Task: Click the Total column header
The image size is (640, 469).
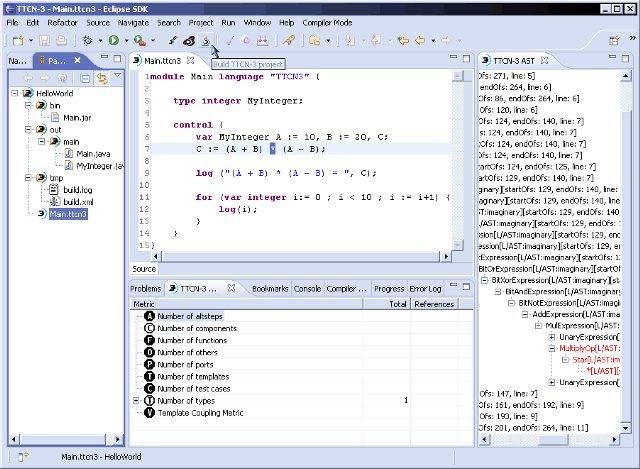Action: [387, 304]
